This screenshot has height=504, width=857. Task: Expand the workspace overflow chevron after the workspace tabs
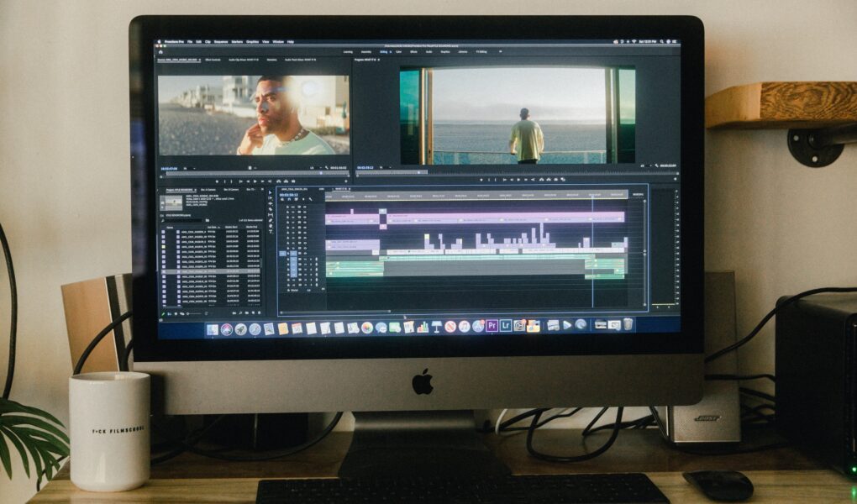pos(502,51)
